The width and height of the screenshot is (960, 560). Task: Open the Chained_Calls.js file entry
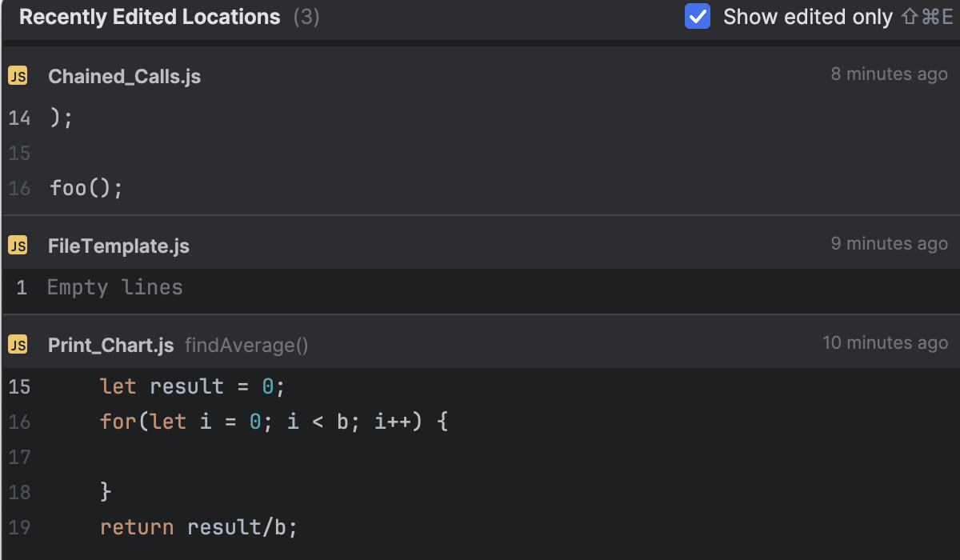pyautogui.click(x=124, y=75)
